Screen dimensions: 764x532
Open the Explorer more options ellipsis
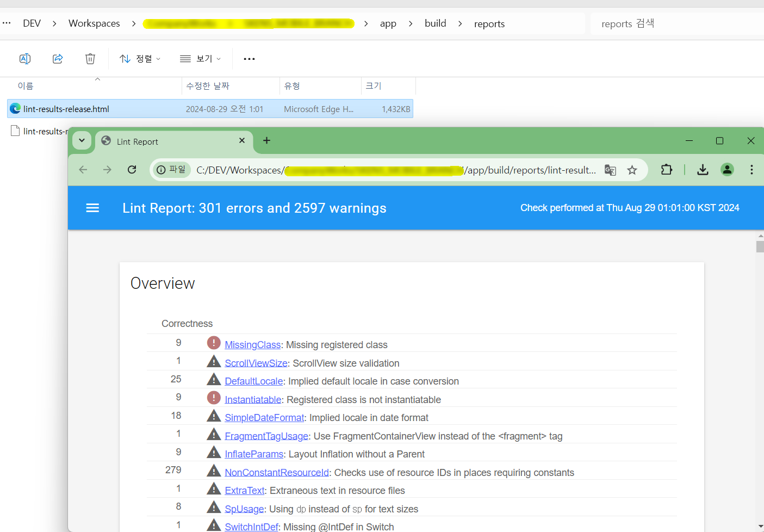click(x=249, y=59)
